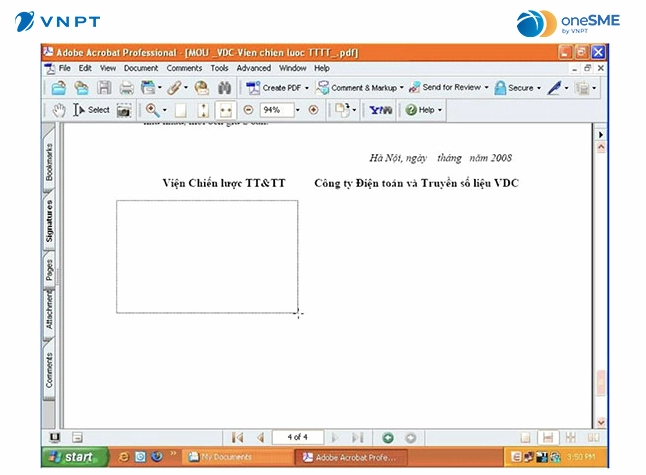Click the Yahoo toolbar icon
Image resolution: width=646 pixels, height=475 pixels.
(x=380, y=110)
